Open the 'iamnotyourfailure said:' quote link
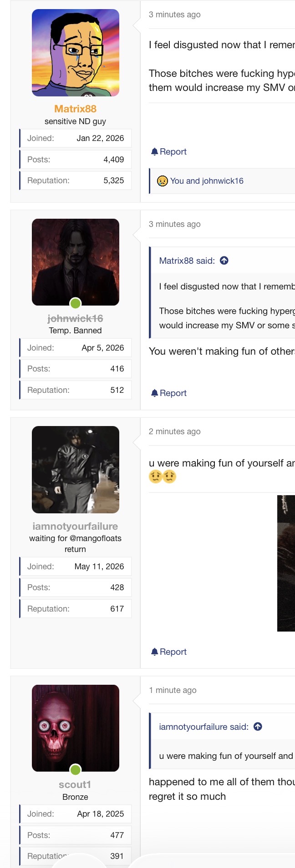 pyautogui.click(x=204, y=727)
